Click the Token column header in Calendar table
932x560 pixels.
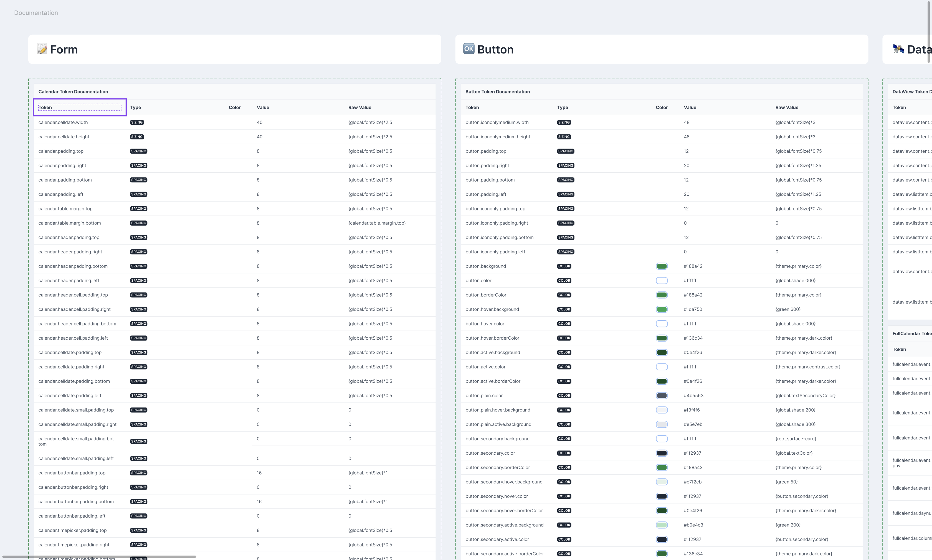tap(80, 108)
